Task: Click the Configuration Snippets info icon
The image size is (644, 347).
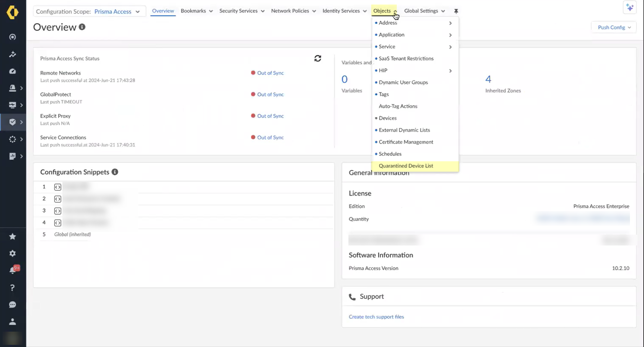Action: (115, 172)
